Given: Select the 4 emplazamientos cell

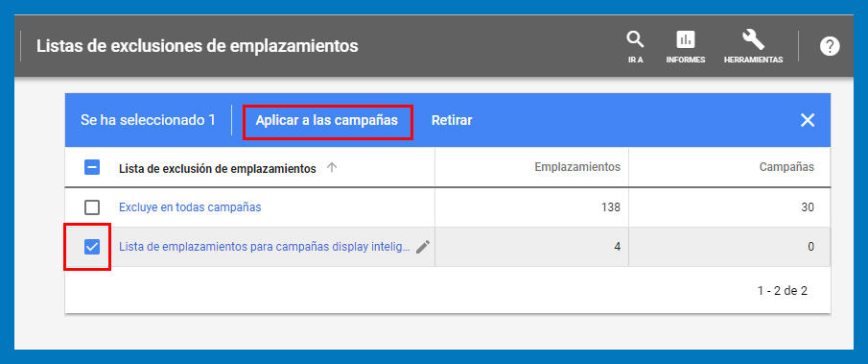Looking at the screenshot, I should point(531,247).
